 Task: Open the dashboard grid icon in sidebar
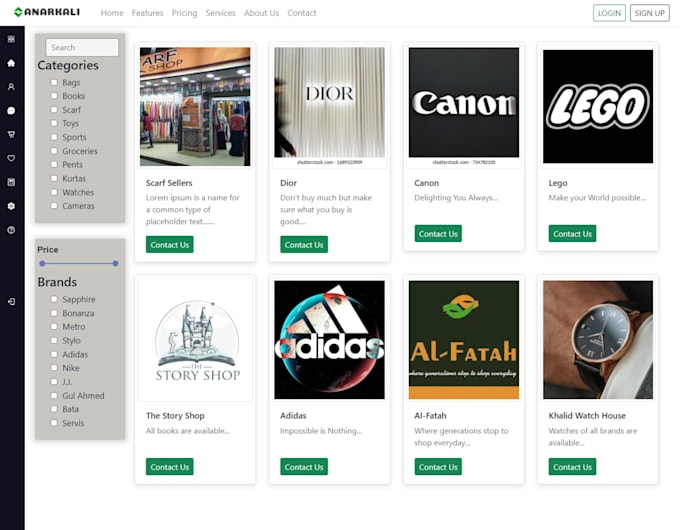(x=11, y=39)
